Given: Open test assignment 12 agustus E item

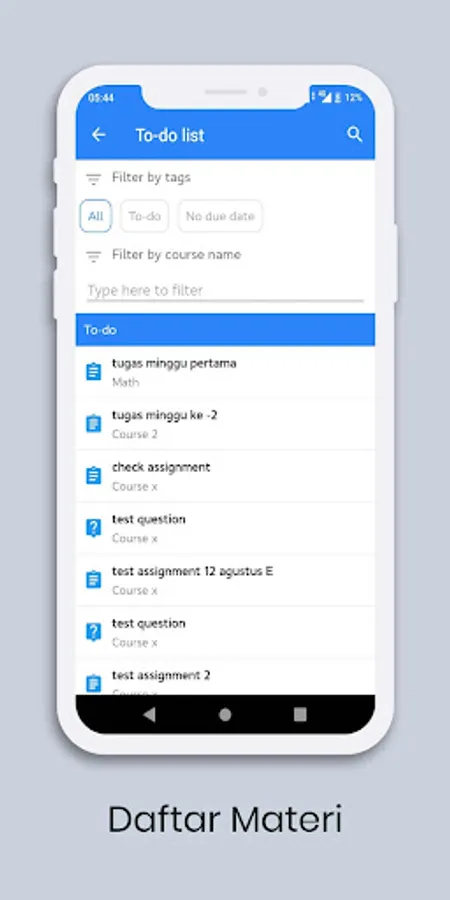Looking at the screenshot, I should click(225, 580).
